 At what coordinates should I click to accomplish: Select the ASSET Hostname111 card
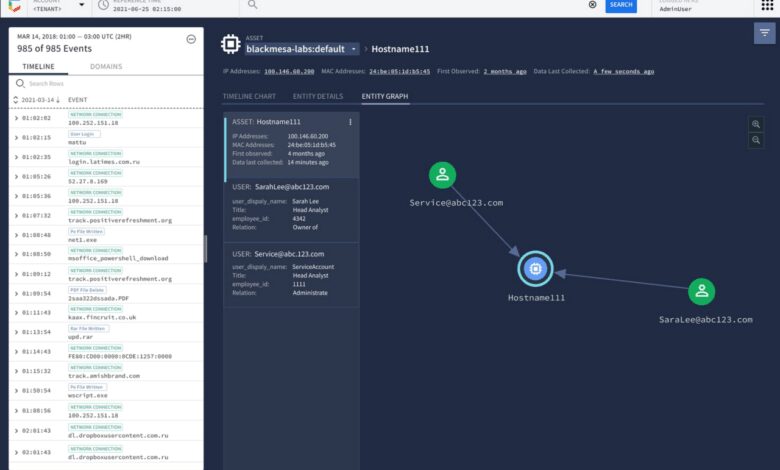[x=292, y=145]
